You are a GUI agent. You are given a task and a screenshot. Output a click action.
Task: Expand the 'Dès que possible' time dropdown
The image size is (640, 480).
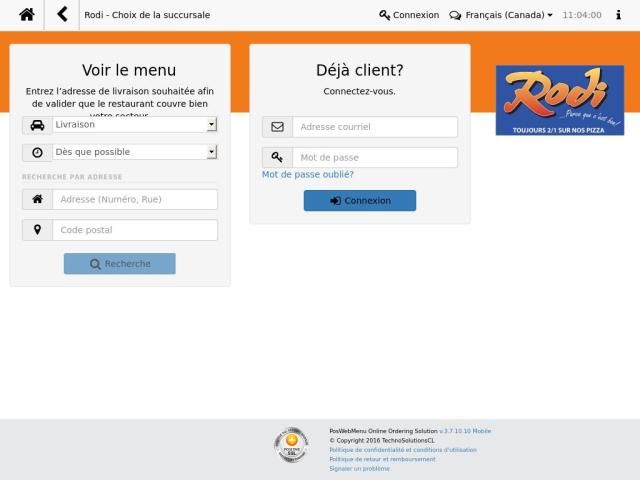tap(134, 153)
